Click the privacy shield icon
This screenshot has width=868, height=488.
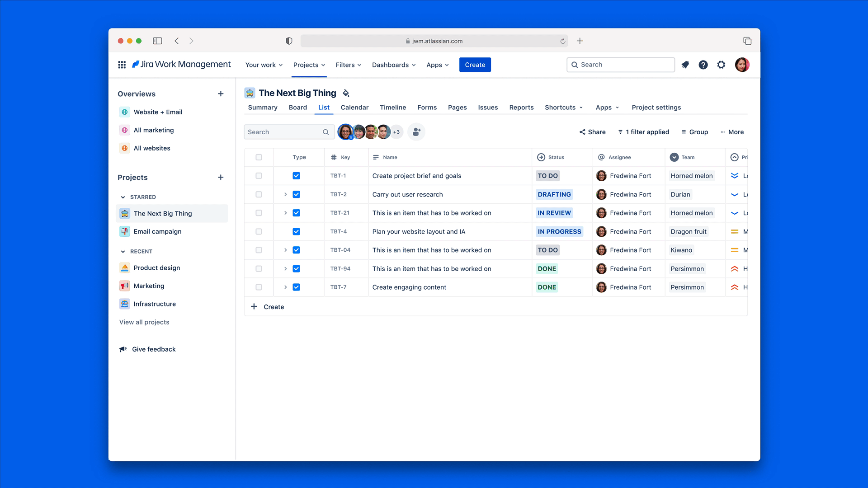(289, 41)
